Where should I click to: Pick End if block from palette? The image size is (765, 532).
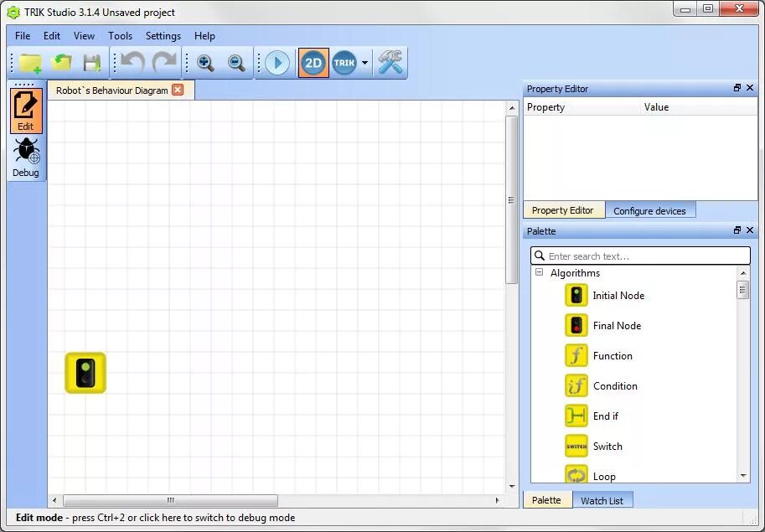click(x=592, y=416)
